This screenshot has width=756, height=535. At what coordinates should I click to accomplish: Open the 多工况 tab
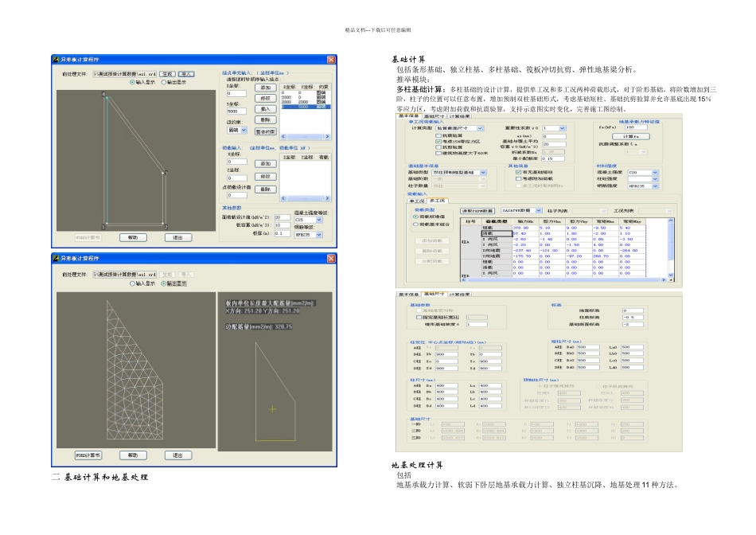coord(437,201)
